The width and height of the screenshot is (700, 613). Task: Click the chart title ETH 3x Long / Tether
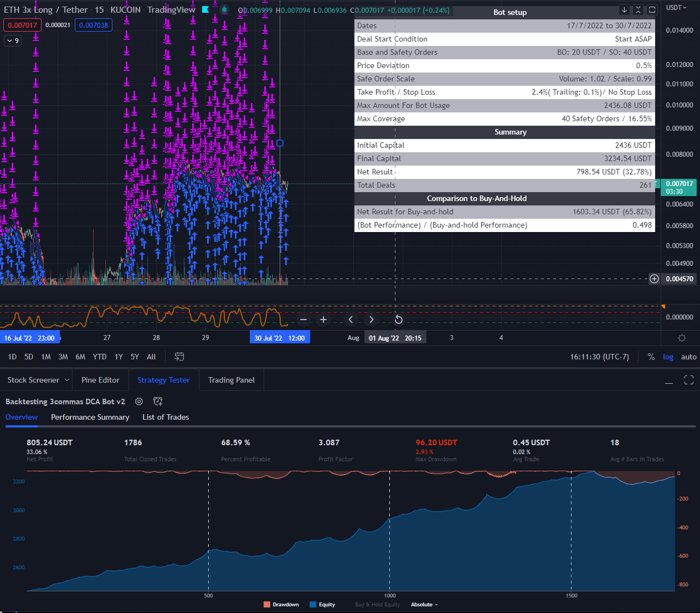click(x=46, y=9)
